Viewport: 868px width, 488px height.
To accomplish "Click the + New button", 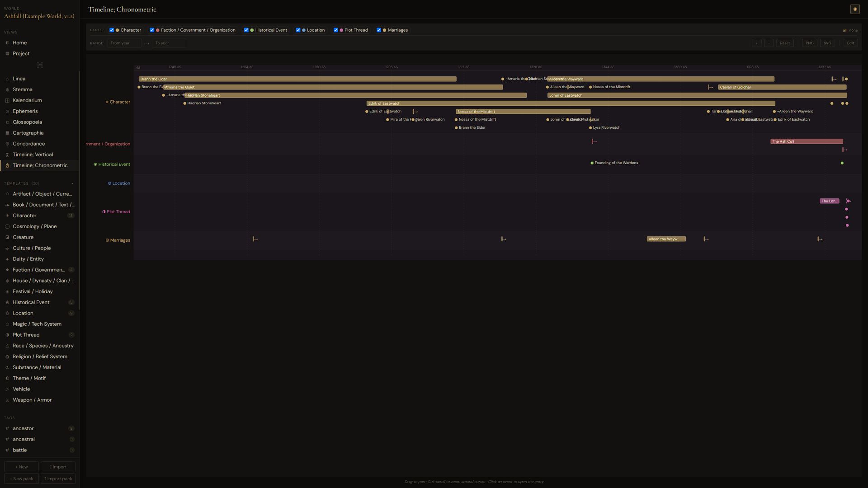I will pyautogui.click(x=21, y=467).
